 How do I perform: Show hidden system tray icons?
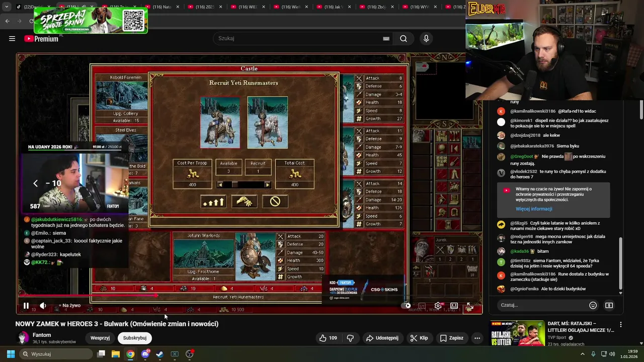[583, 354]
